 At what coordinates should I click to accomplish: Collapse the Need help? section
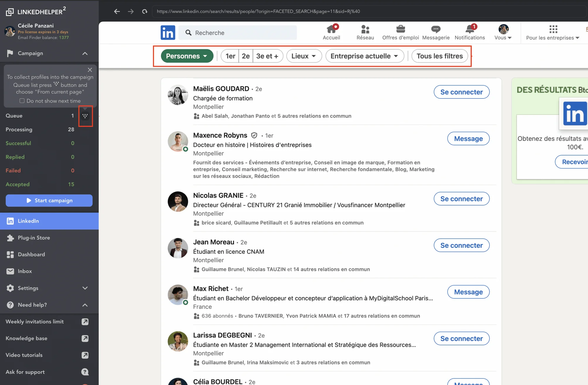(x=85, y=305)
